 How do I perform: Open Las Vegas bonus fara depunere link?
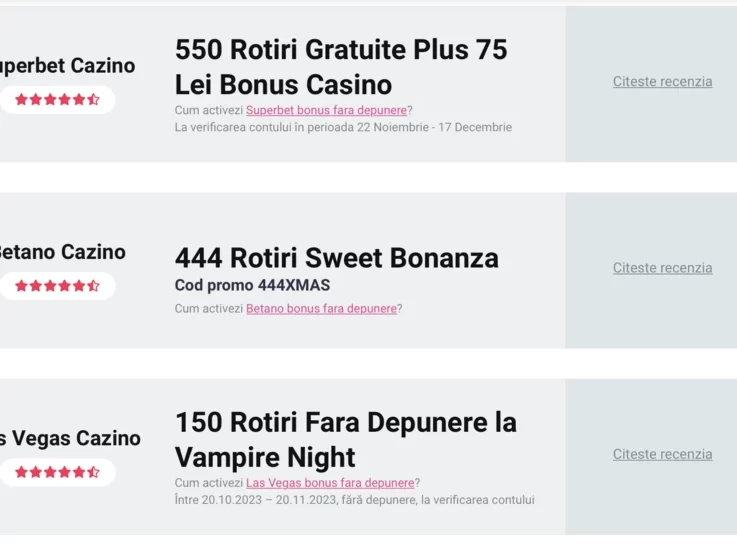coord(330,483)
